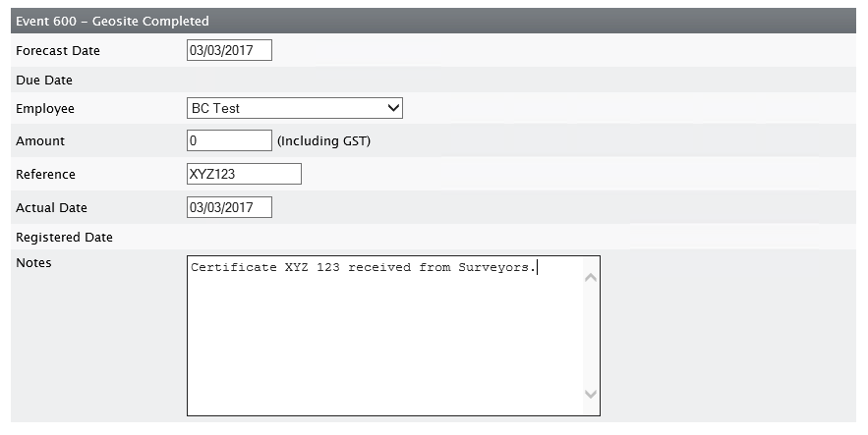Click the Amount label text

click(40, 141)
